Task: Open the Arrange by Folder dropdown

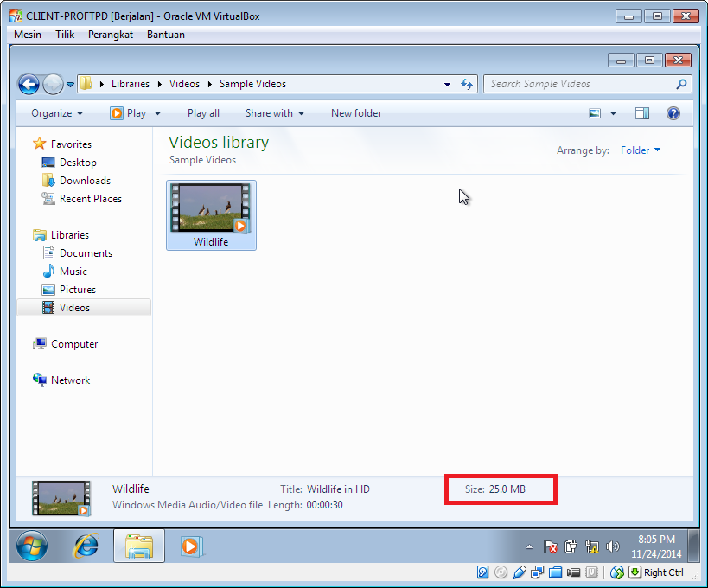Action: (x=641, y=150)
